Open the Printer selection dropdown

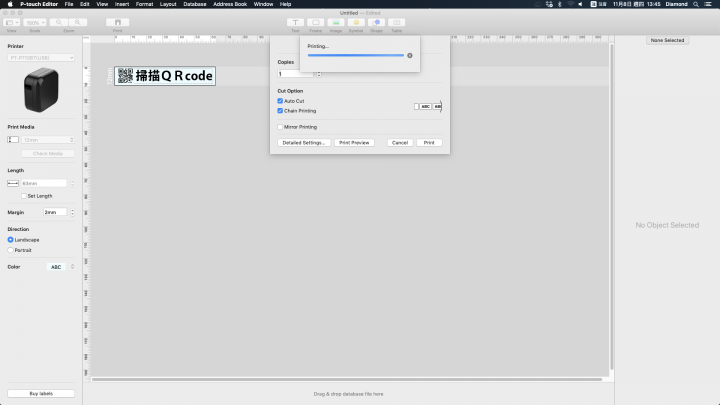(x=41, y=58)
